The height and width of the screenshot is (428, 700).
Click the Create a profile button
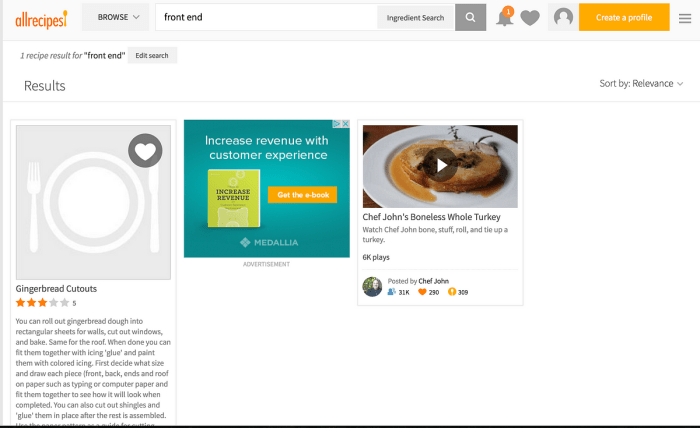click(x=623, y=17)
